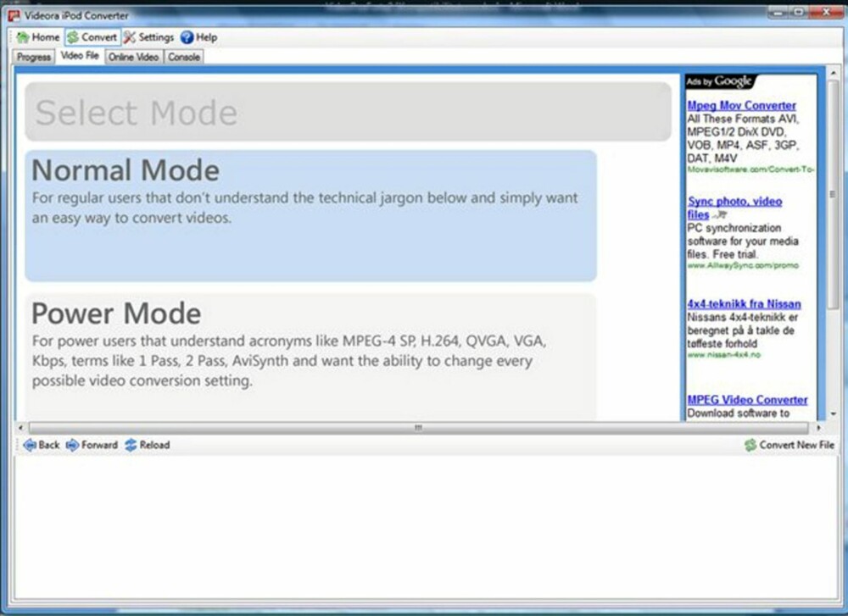Click www.nissan-4x4.no URL text

(x=724, y=355)
